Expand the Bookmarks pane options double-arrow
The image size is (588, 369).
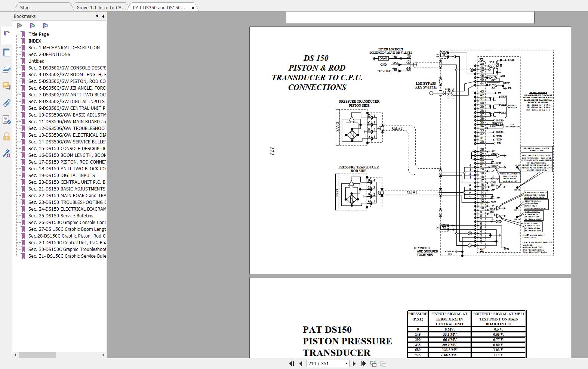(x=97, y=16)
